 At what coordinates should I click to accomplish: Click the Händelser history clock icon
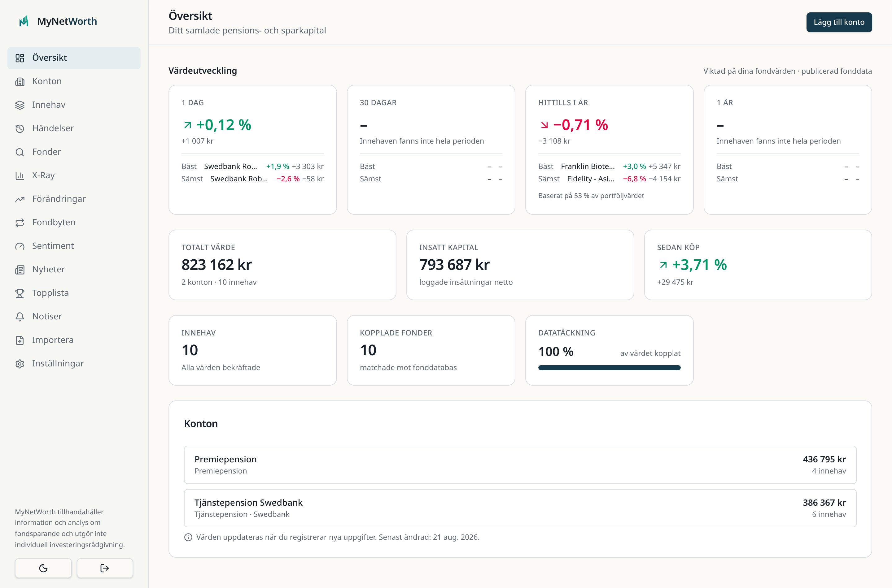pos(20,129)
